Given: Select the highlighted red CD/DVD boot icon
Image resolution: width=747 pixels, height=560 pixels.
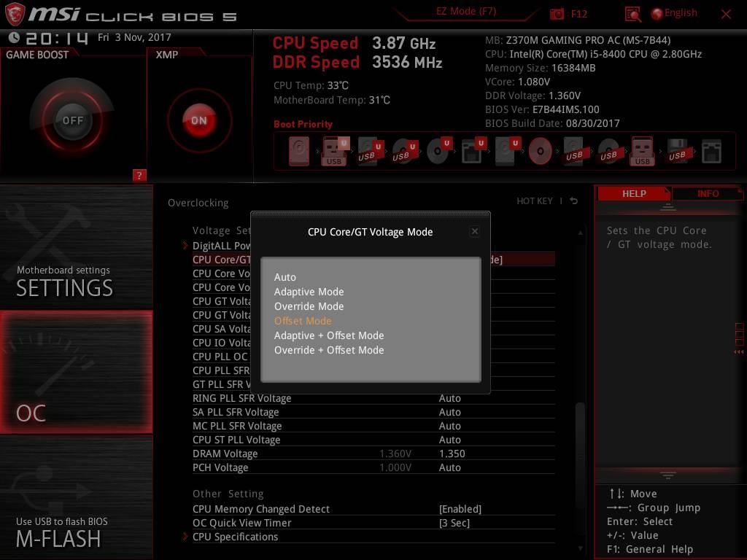Looking at the screenshot, I should (541, 152).
